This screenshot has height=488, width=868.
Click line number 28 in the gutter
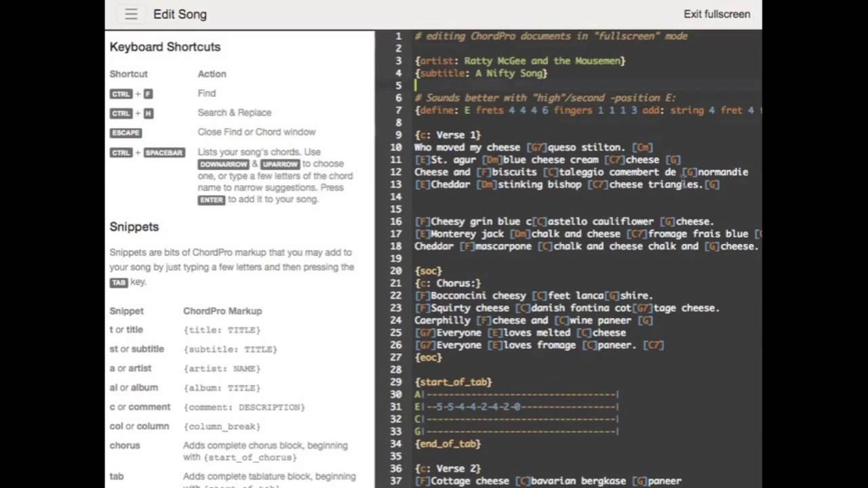coord(396,369)
